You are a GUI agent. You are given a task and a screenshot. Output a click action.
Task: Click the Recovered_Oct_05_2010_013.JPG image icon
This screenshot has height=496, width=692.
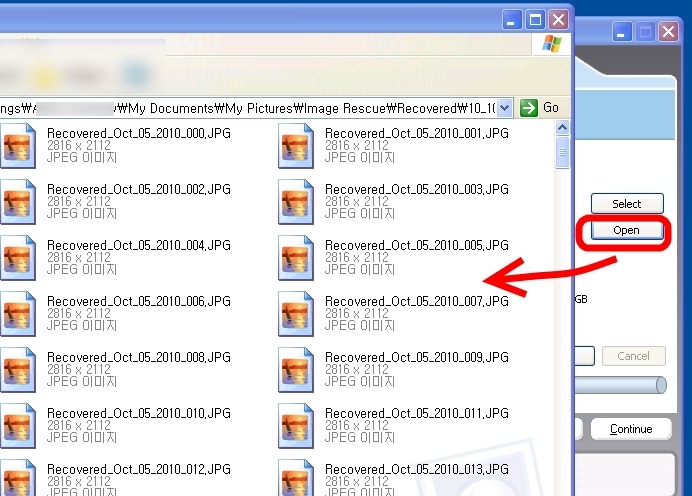[x=296, y=477]
